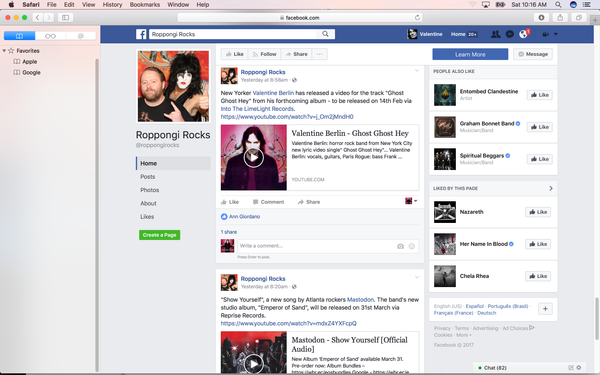
Task: Like Entombed Clandestine page
Action: (540, 95)
